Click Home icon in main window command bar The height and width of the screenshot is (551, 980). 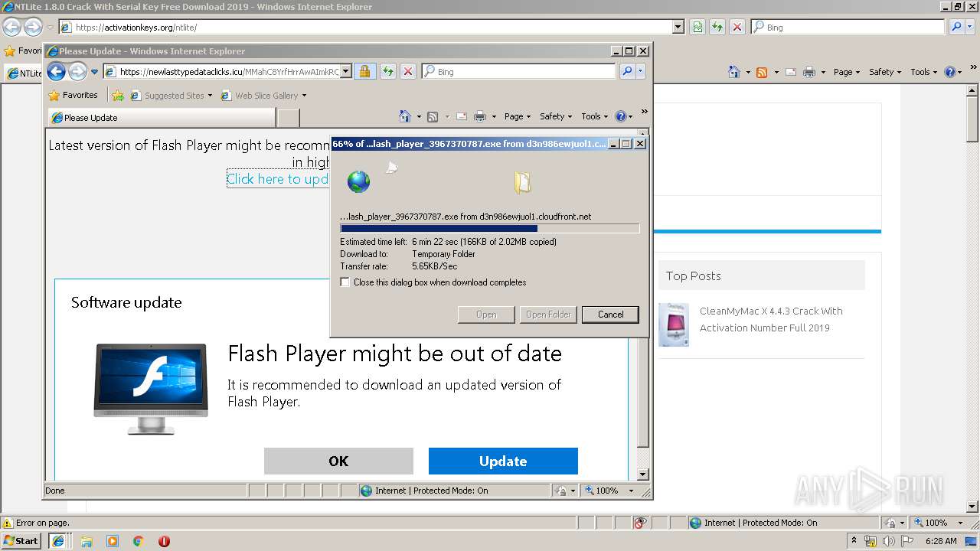point(734,72)
